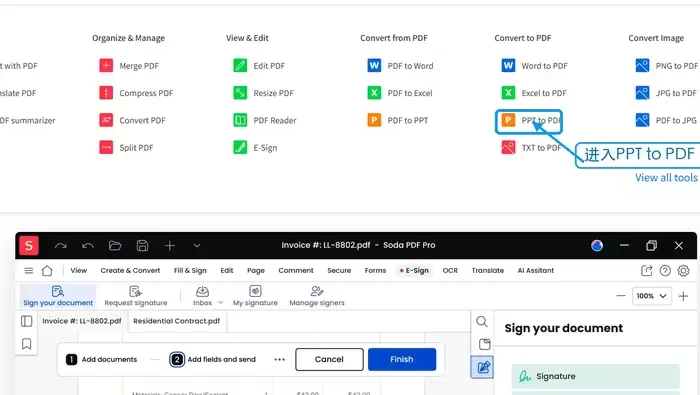Open the Convert PDF tool
The image size is (700, 395).
click(x=133, y=120)
